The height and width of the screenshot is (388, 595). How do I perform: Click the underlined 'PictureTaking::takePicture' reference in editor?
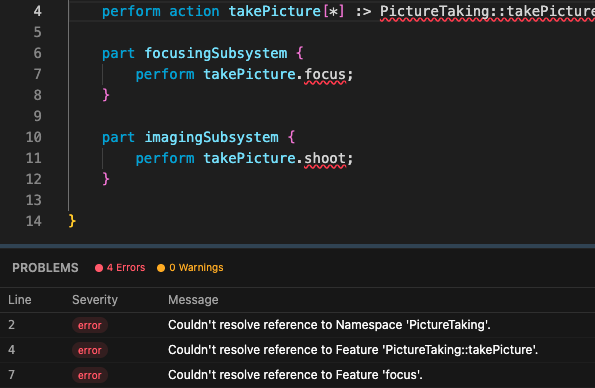pos(487,11)
